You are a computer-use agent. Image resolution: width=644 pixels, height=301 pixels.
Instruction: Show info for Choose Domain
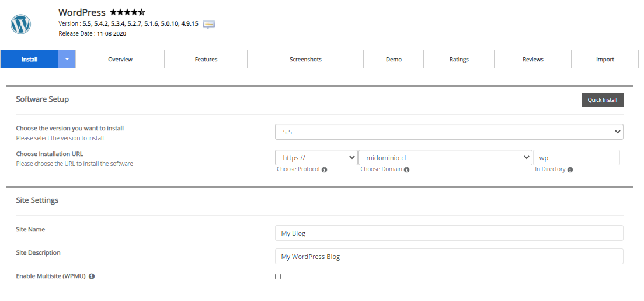[406, 169]
